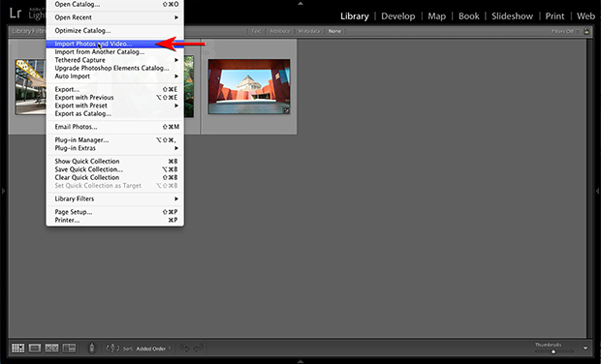The width and height of the screenshot is (601, 364).
Task: Expand right panel arrow
Action: [x=597, y=191]
